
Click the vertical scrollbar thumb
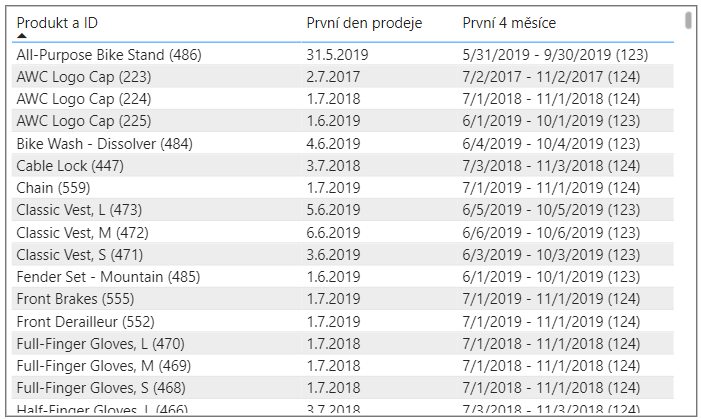click(688, 21)
